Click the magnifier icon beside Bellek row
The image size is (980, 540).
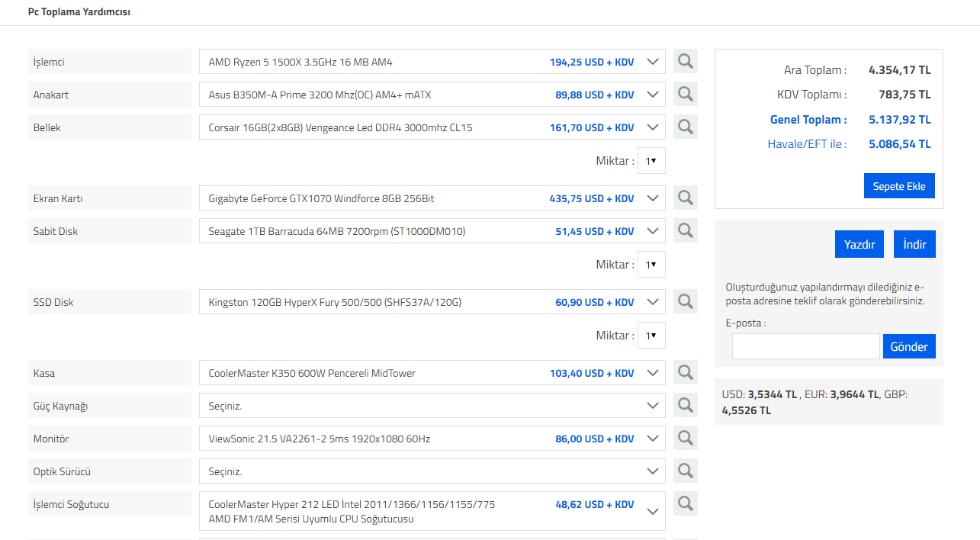click(x=685, y=127)
